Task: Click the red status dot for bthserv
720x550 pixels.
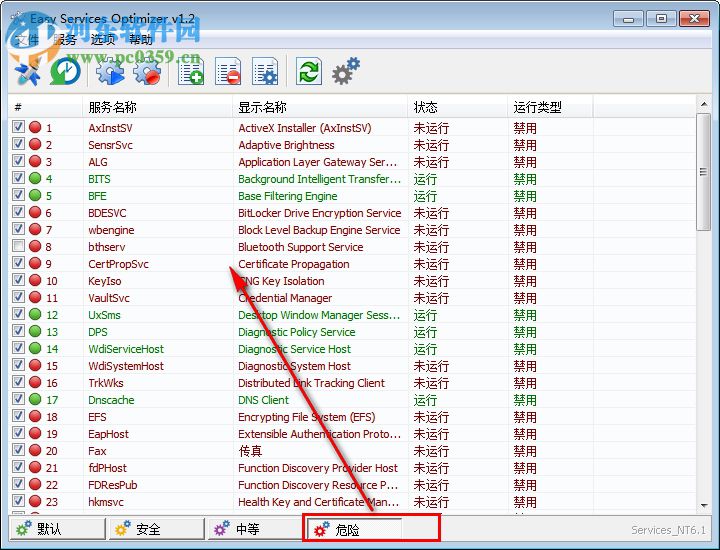Action: (35, 246)
